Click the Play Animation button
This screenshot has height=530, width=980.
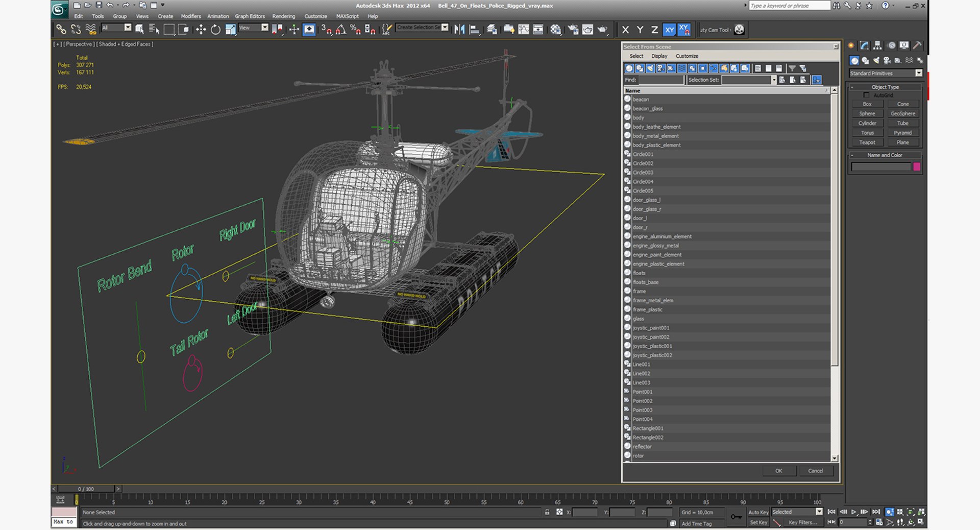click(x=854, y=512)
